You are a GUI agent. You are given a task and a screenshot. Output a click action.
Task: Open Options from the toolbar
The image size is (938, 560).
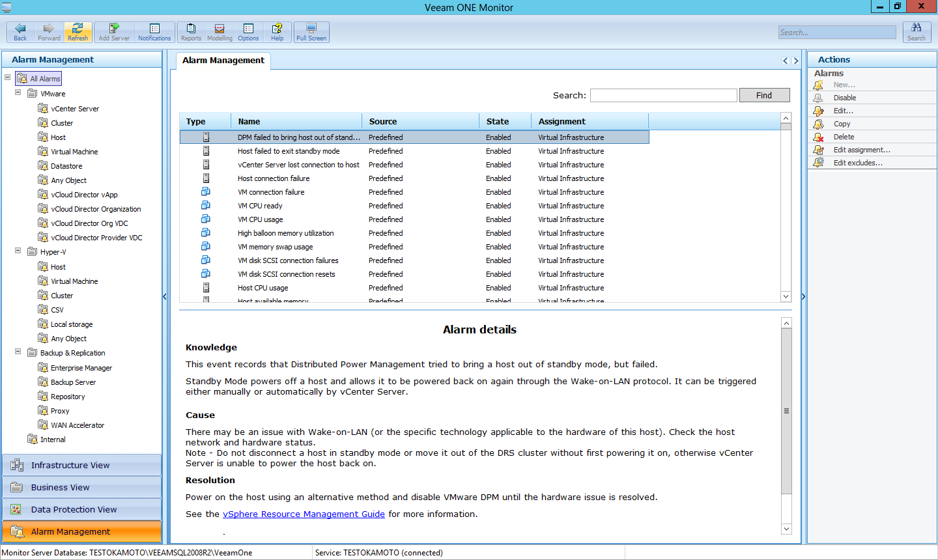[248, 32]
